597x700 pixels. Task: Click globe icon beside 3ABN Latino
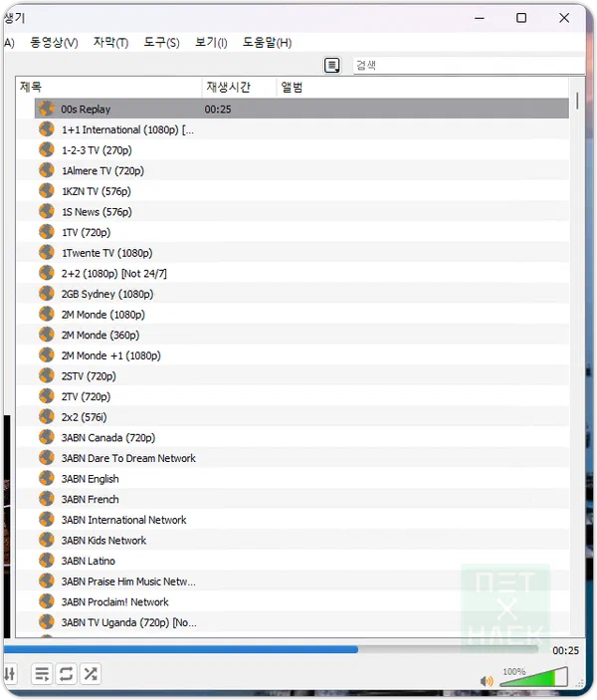[x=47, y=561]
